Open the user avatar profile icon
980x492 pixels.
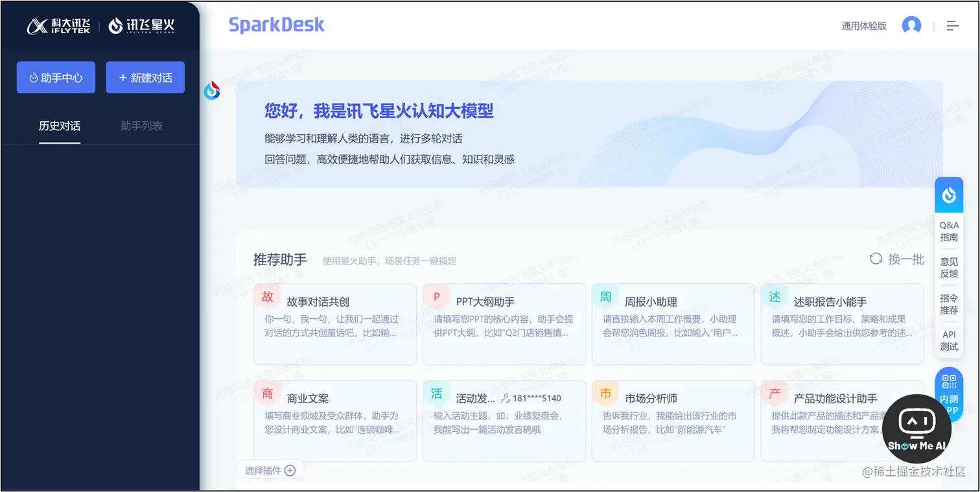[911, 26]
